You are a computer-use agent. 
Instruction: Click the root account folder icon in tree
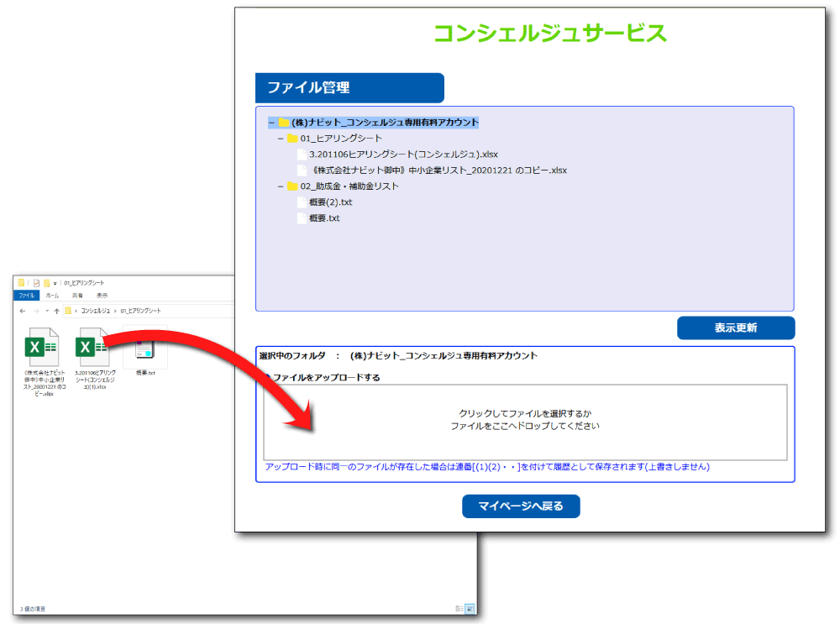click(283, 123)
